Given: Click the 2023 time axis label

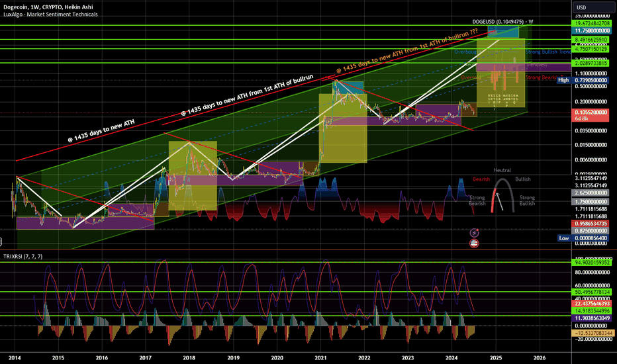Looking at the screenshot, I should pos(408,357).
